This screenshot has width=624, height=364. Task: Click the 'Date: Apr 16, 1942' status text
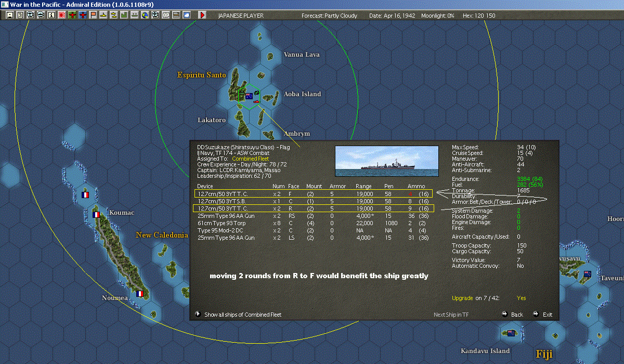(x=392, y=16)
